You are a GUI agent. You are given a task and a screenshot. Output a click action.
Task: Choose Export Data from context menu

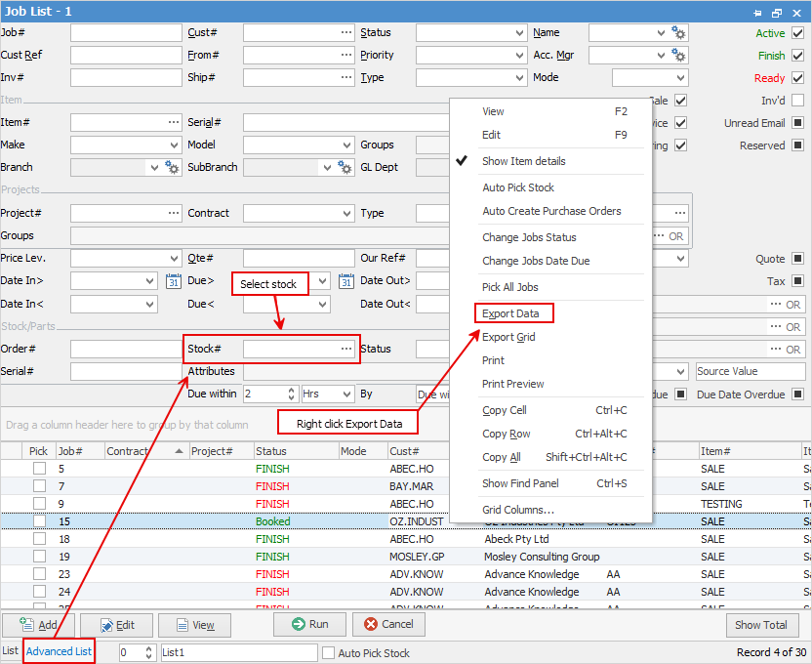coord(510,313)
